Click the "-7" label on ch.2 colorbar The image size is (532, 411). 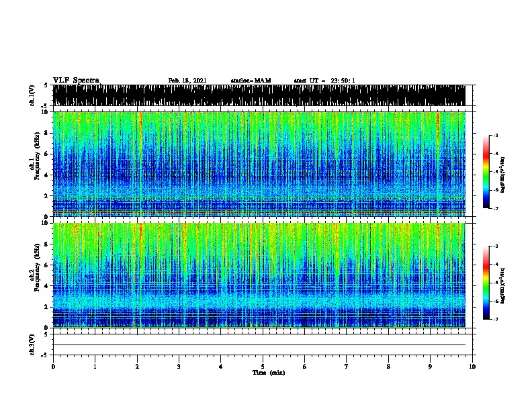(495, 320)
